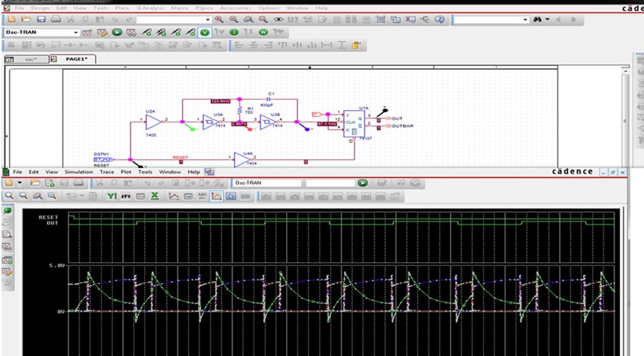Select capacitor C1 on the schematic
The width and height of the screenshot is (644, 356).
click(x=269, y=99)
